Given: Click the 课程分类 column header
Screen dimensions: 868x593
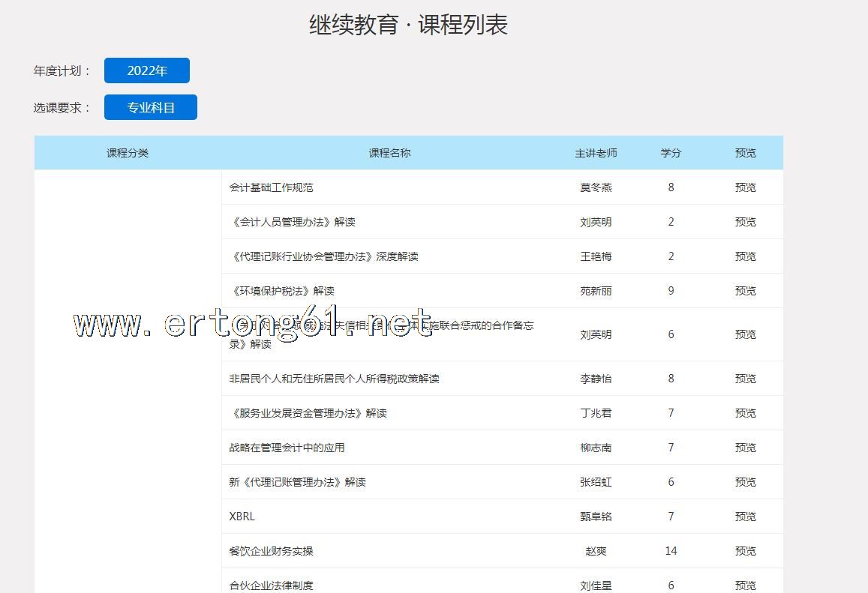Looking at the screenshot, I should click(128, 153).
